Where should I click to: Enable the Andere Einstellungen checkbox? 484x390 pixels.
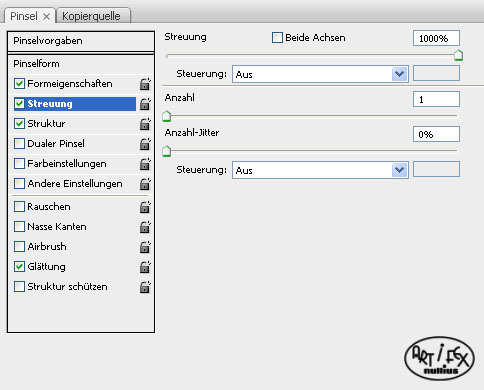(x=19, y=184)
